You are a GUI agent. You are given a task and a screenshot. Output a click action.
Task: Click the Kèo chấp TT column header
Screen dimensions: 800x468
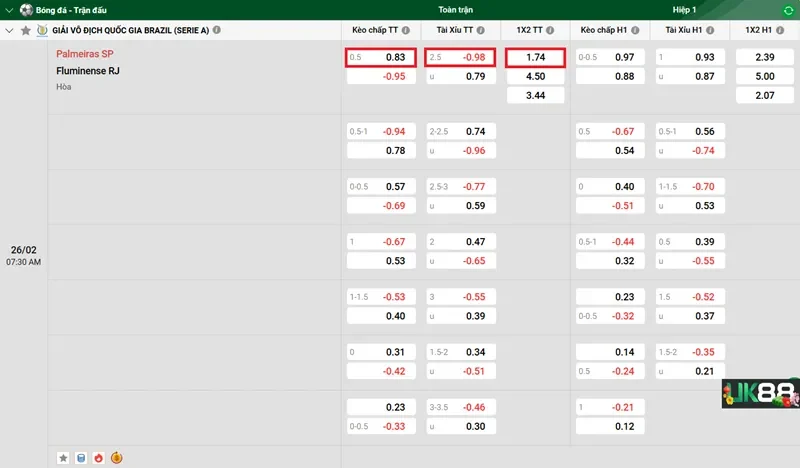pos(374,30)
